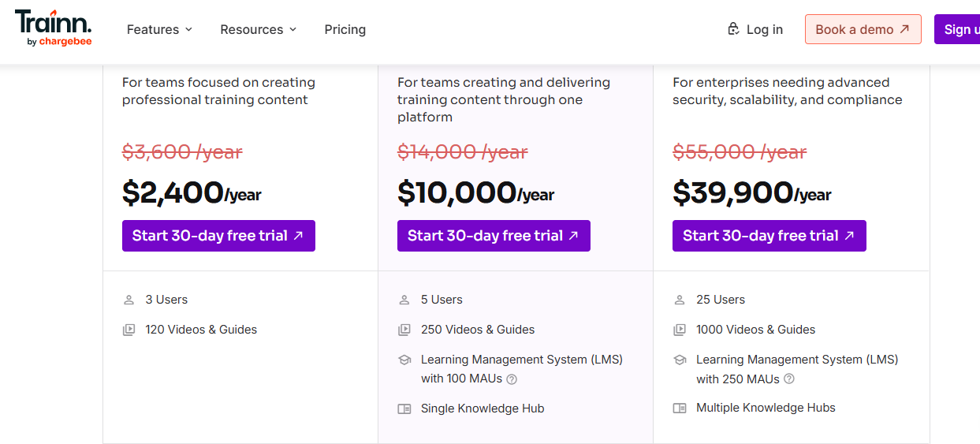Screen dimensions: 980x444
Task: Click the video icon beside 120 Videos & Guides
Action: click(129, 330)
